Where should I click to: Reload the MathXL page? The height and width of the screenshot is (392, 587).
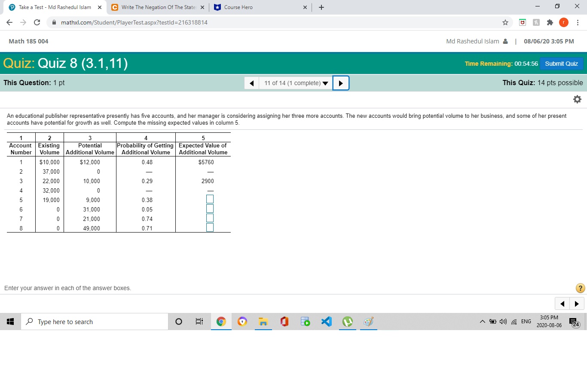(x=37, y=22)
